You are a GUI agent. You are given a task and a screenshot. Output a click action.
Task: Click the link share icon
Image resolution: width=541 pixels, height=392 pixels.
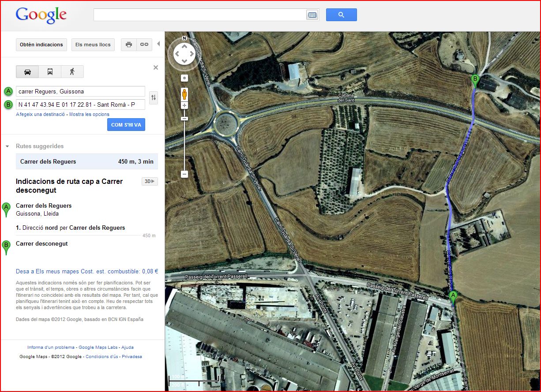pyautogui.click(x=144, y=45)
